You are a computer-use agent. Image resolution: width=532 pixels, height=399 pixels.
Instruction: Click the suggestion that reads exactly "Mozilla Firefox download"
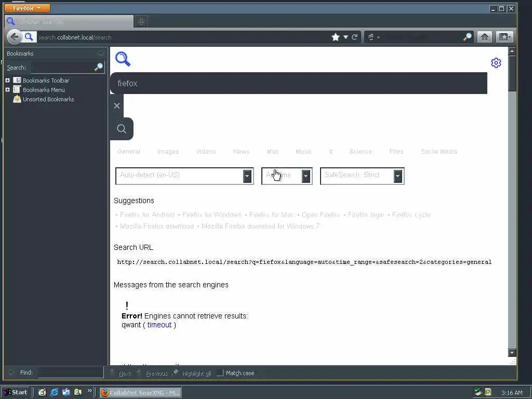click(157, 227)
